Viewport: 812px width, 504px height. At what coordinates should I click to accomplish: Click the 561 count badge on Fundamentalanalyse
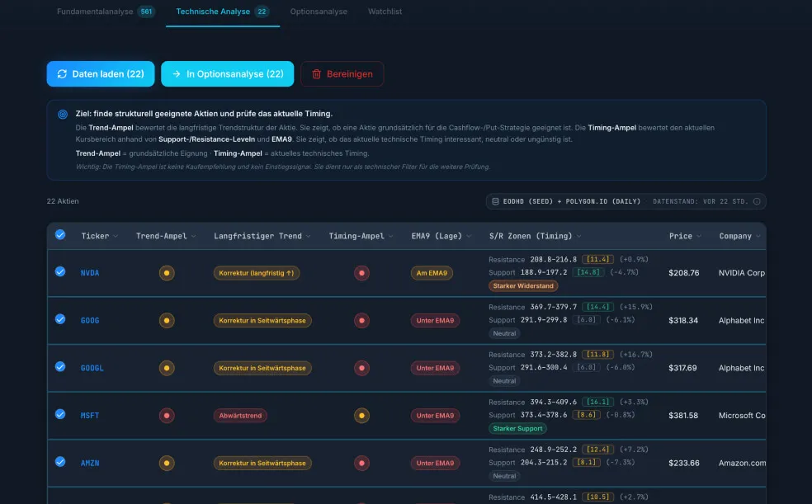coord(146,12)
